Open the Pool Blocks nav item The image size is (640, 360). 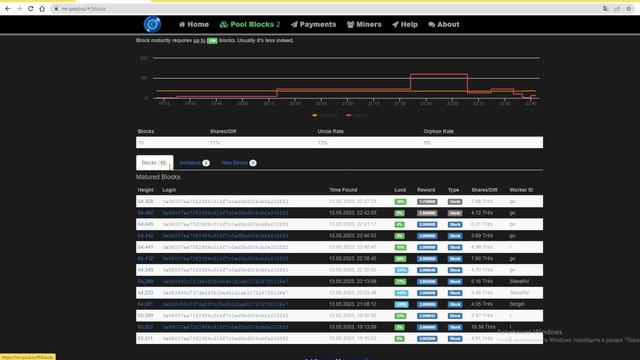tap(250, 24)
